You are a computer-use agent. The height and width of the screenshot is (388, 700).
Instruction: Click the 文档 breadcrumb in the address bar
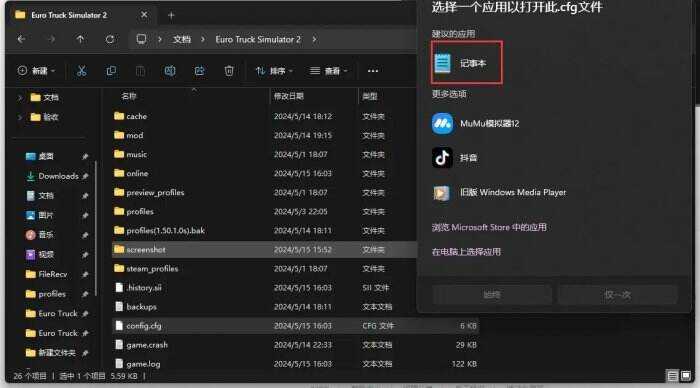pos(182,39)
